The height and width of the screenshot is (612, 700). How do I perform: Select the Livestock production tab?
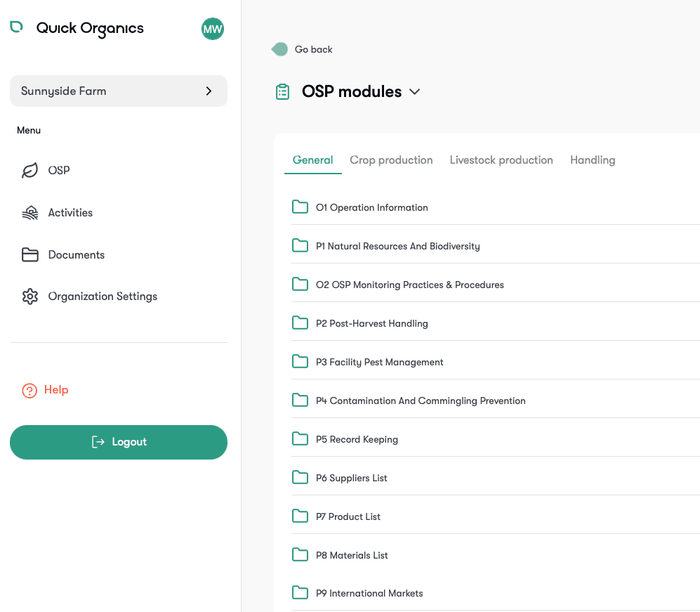[501, 159]
